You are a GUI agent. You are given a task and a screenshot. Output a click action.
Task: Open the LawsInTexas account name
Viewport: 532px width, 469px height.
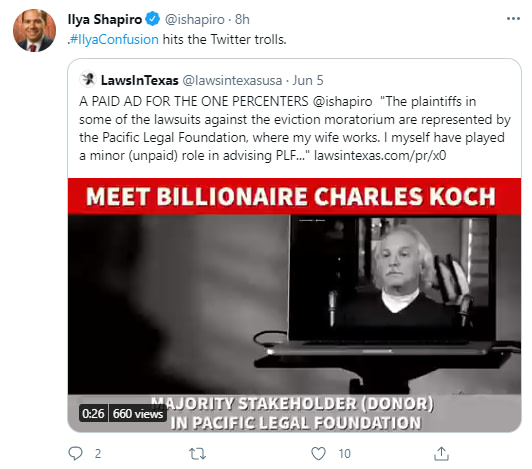tap(139, 80)
